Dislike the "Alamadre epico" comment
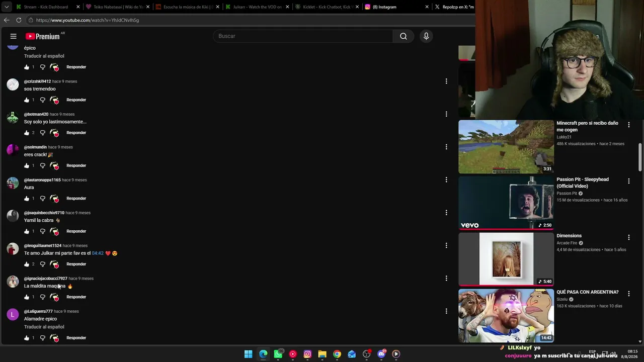The height and width of the screenshot is (362, 644). (x=43, y=338)
